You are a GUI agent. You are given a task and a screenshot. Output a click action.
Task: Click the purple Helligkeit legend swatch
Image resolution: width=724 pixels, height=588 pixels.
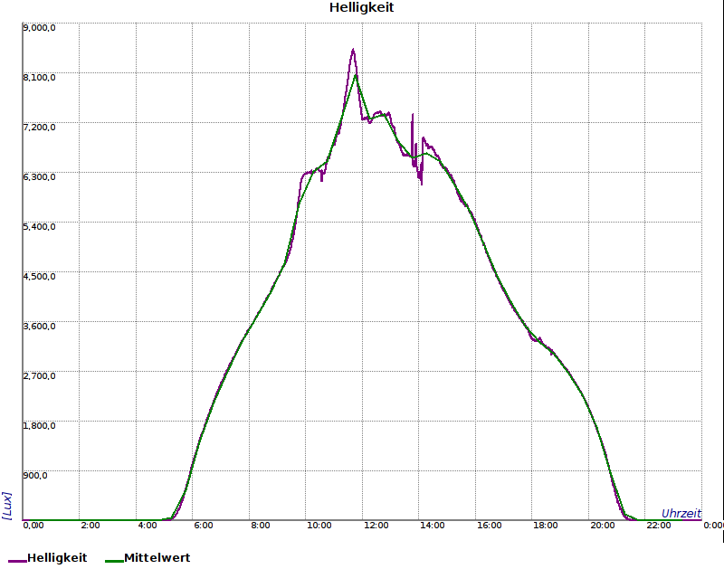point(17,561)
